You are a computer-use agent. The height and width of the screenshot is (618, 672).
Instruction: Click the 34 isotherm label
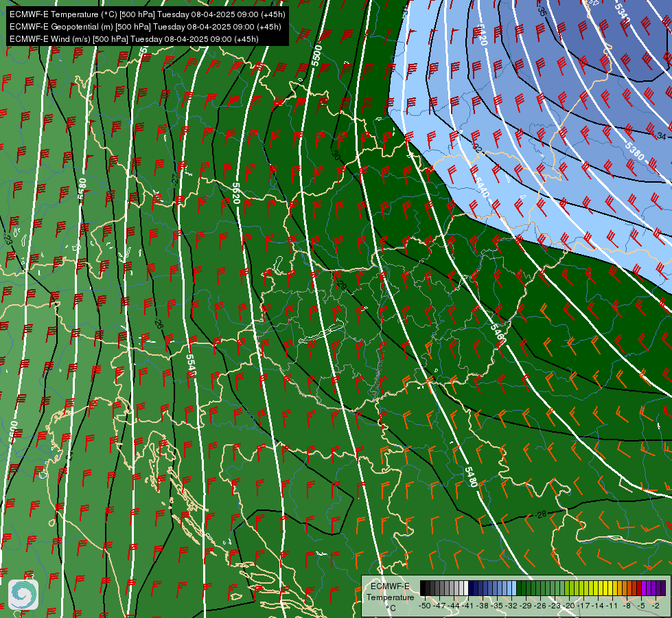661,136
